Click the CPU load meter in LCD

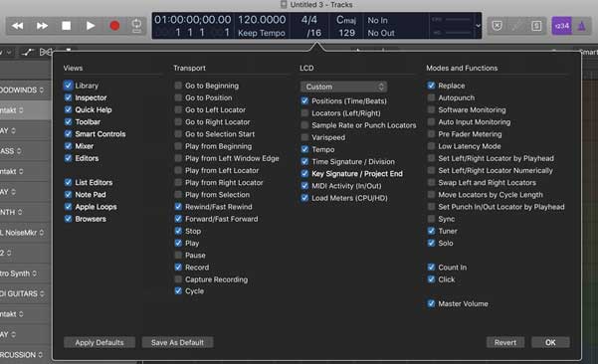pyautogui.click(x=452, y=19)
